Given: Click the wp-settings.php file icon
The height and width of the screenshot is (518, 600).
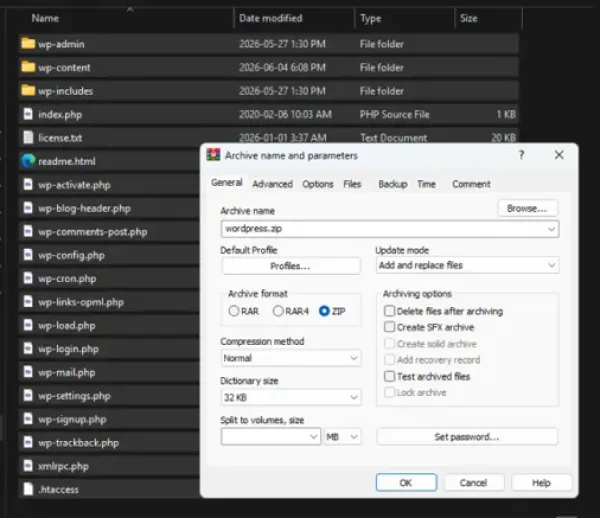Looking at the screenshot, I should click(28, 395).
